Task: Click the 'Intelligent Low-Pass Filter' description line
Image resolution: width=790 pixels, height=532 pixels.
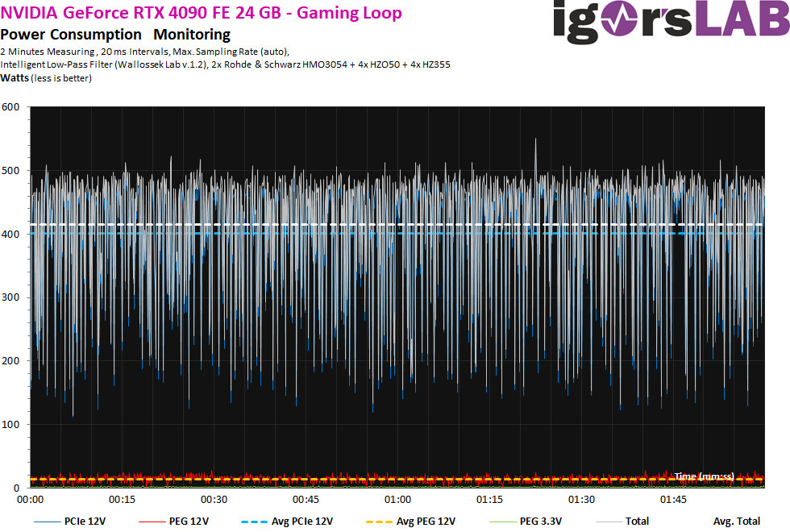Action: coord(225,64)
